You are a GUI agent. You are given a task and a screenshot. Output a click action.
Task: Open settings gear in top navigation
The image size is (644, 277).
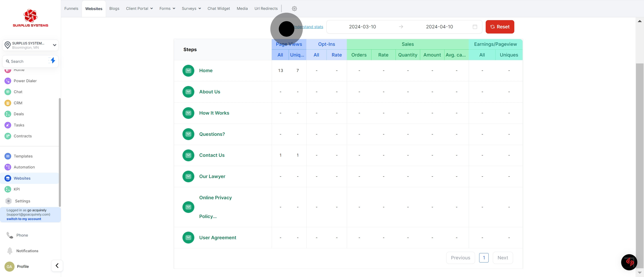[294, 8]
